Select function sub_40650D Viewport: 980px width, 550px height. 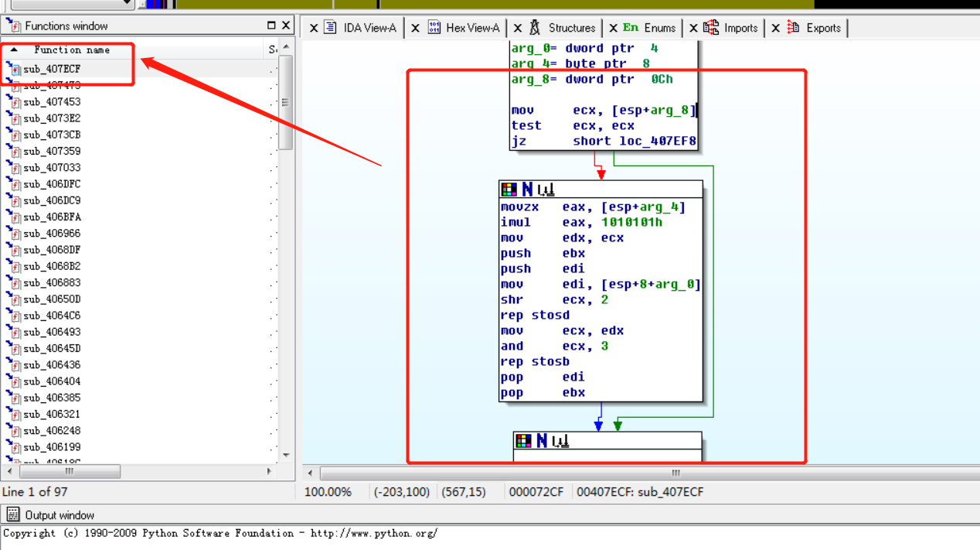(52, 299)
